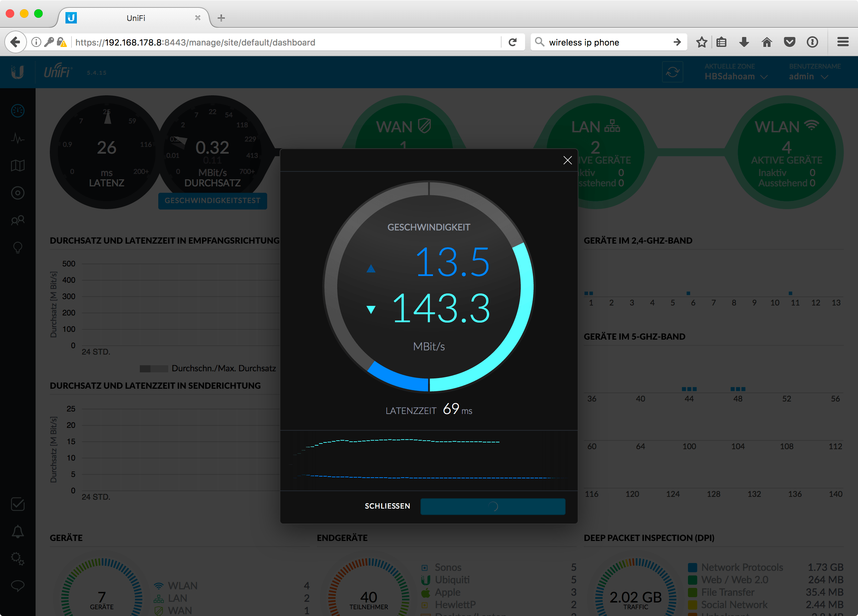
Task: Open the Clients people icon in sidebar
Action: (x=17, y=220)
